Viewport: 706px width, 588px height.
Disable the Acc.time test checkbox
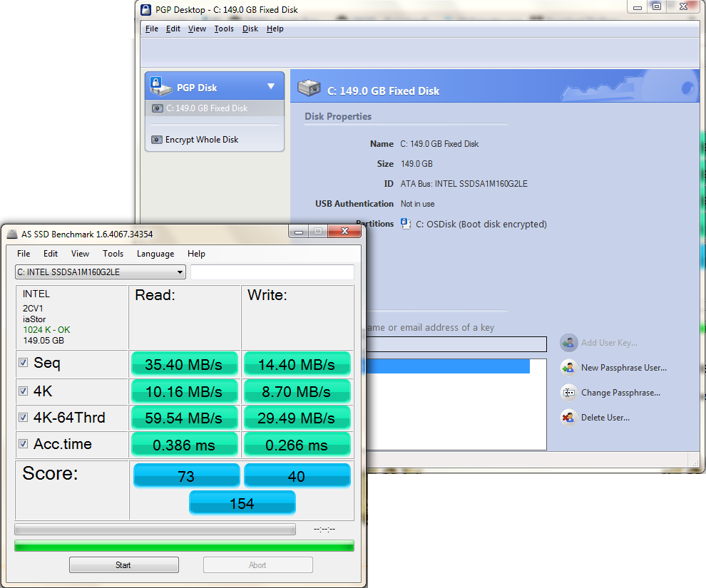[24, 444]
